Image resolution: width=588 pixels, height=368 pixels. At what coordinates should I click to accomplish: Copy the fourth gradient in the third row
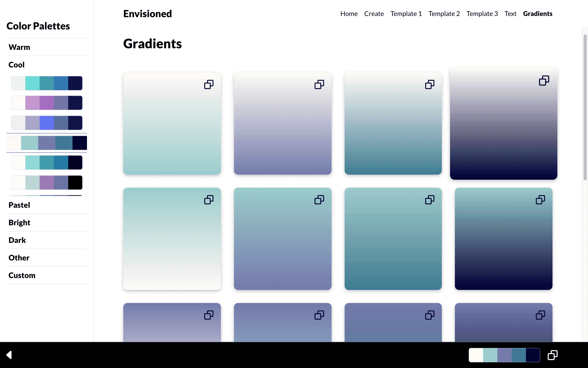click(540, 315)
